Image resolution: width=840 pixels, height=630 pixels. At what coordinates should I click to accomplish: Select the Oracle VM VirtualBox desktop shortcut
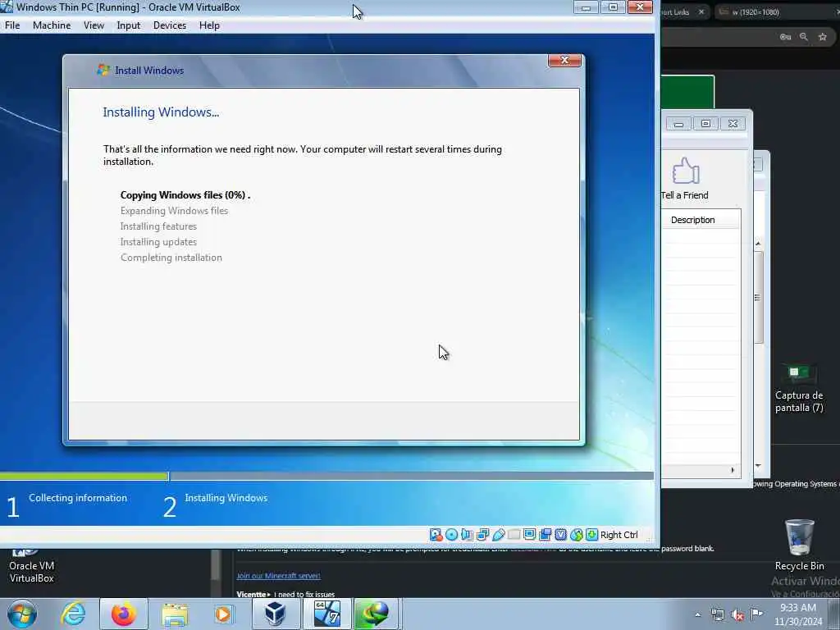[32, 567]
